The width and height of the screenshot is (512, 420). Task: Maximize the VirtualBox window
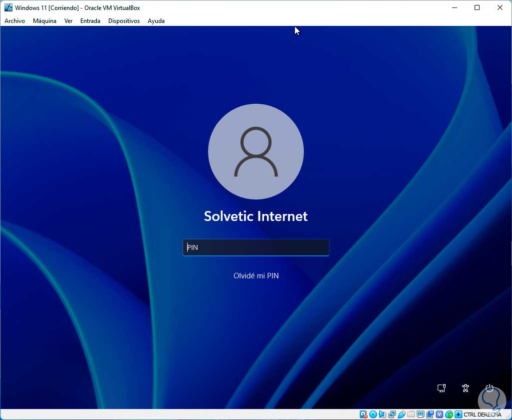pyautogui.click(x=477, y=7)
